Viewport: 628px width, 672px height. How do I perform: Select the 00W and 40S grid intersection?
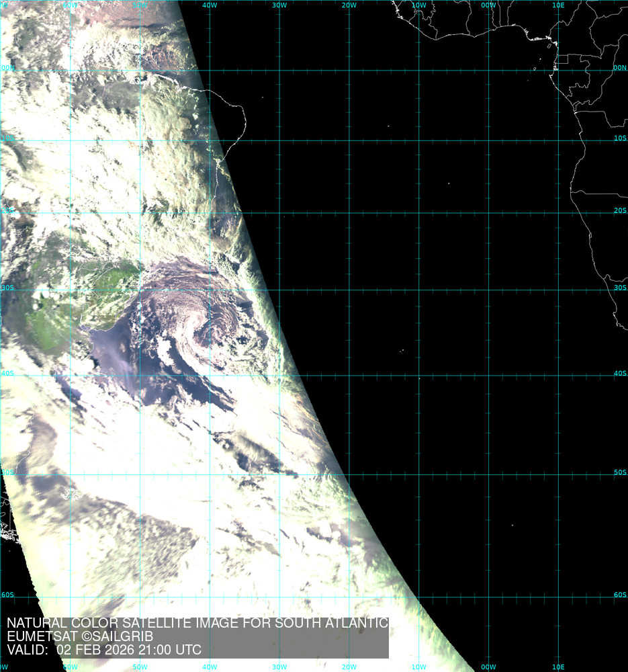(x=489, y=376)
